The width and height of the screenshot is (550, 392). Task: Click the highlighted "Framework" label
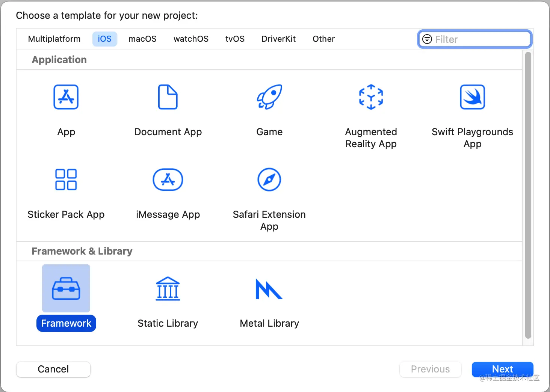(x=66, y=323)
